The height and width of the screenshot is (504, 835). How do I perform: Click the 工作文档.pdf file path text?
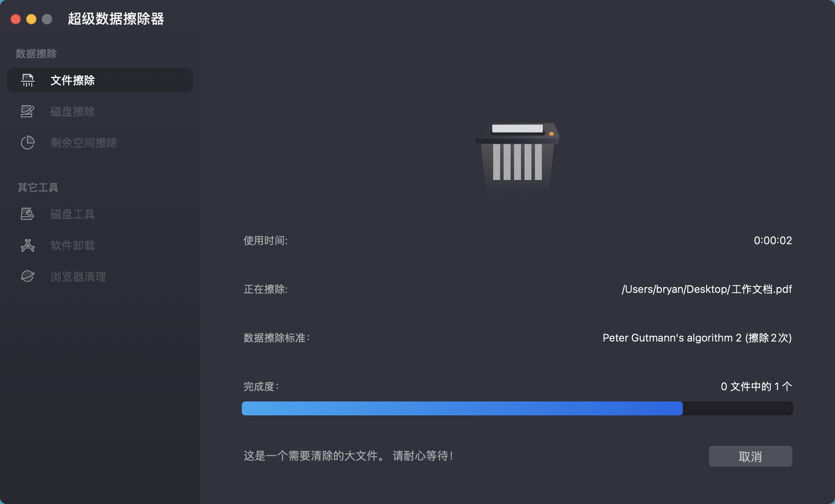point(706,289)
